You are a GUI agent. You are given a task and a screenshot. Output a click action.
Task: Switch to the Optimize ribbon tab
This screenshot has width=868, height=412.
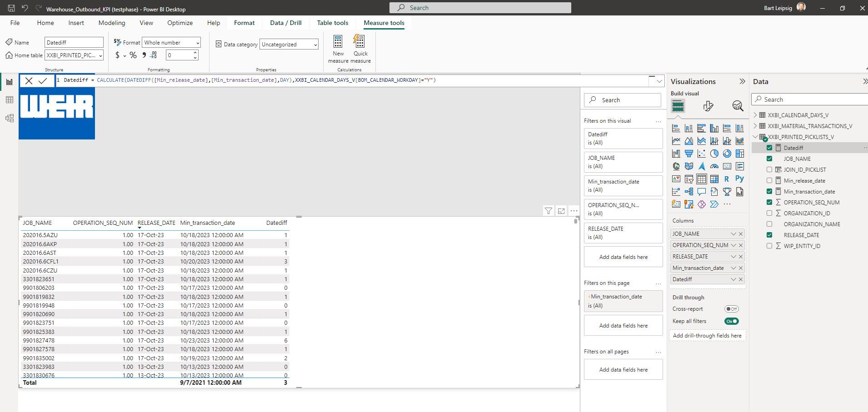pyautogui.click(x=180, y=23)
